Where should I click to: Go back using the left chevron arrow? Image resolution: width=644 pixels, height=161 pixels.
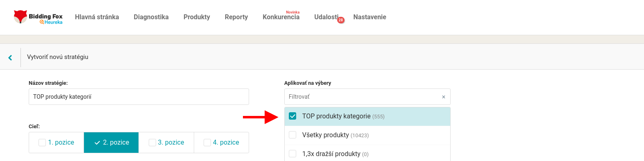click(x=10, y=57)
